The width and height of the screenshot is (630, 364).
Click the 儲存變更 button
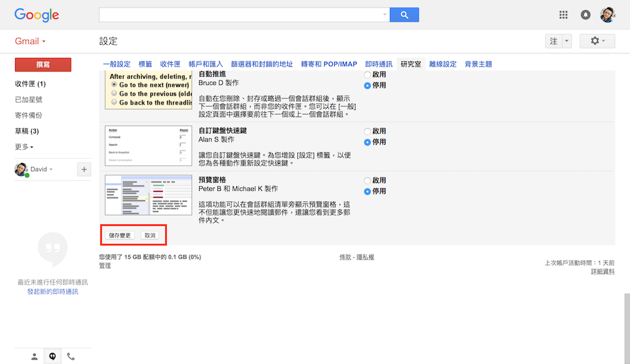(120, 235)
